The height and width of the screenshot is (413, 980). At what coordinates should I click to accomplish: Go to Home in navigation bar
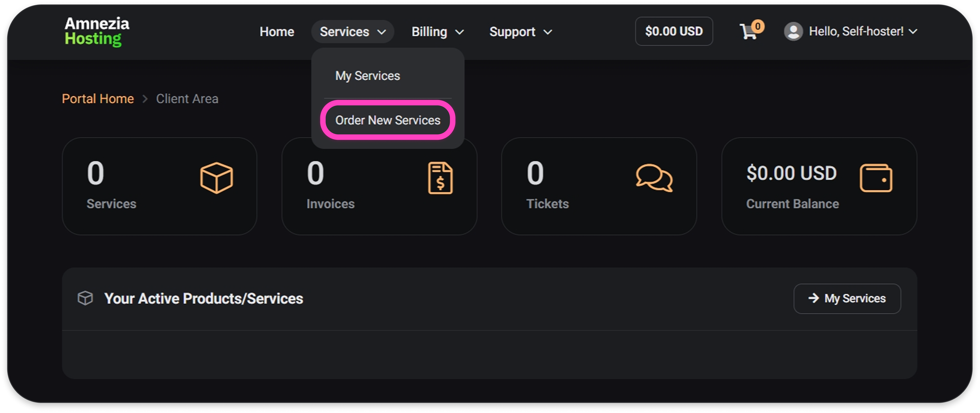(x=277, y=32)
